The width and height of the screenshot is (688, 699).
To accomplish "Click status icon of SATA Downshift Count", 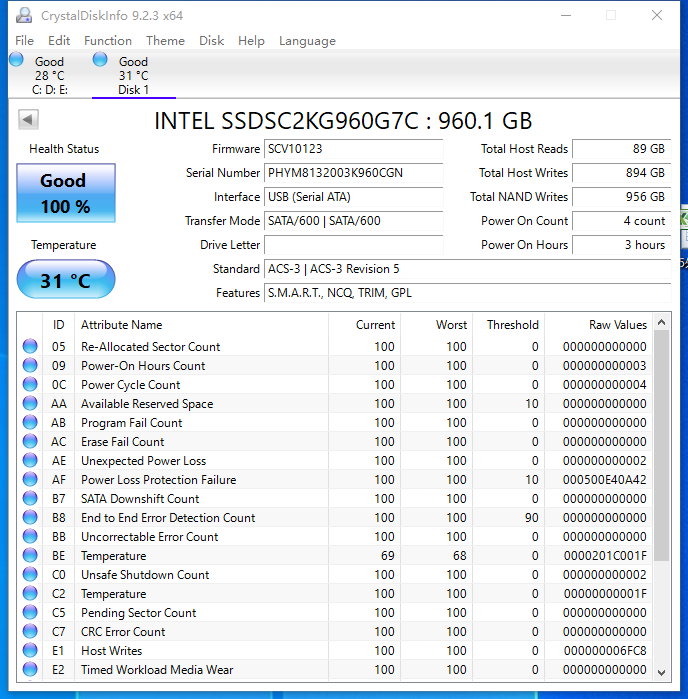I will point(30,498).
